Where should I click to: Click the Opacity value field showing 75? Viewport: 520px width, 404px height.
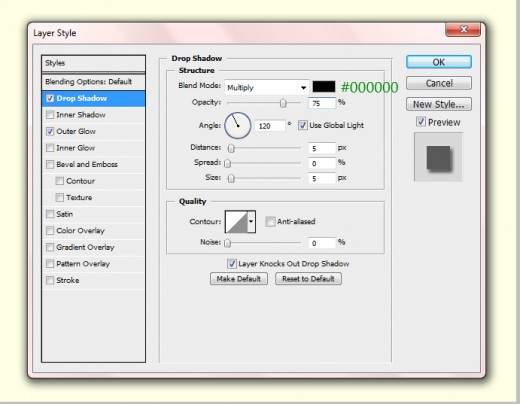click(x=321, y=103)
